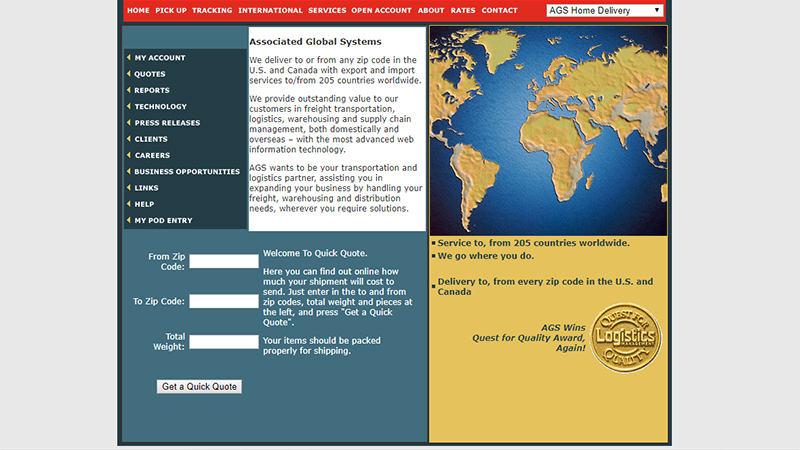This screenshot has width=800, height=450.
Task: Click the Quest for Quality Logistics medal
Action: click(626, 338)
